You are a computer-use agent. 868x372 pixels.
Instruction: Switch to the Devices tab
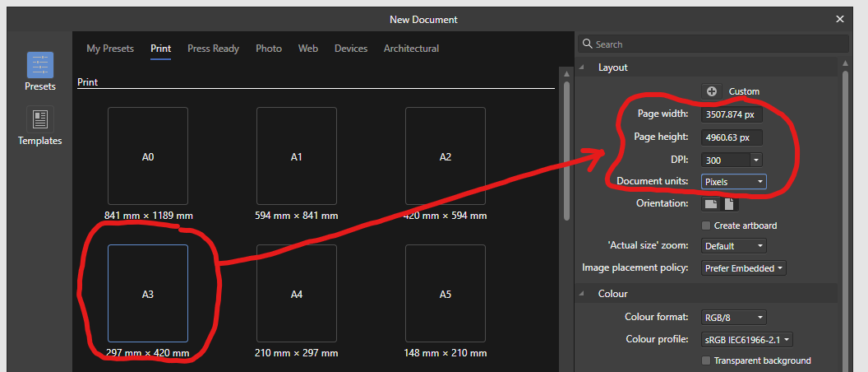[x=351, y=49]
